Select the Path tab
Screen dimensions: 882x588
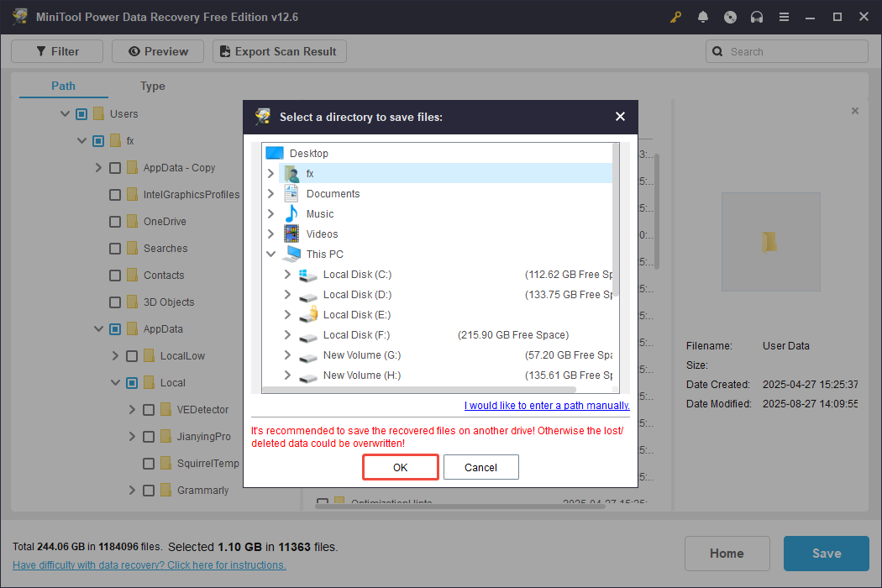(63, 86)
